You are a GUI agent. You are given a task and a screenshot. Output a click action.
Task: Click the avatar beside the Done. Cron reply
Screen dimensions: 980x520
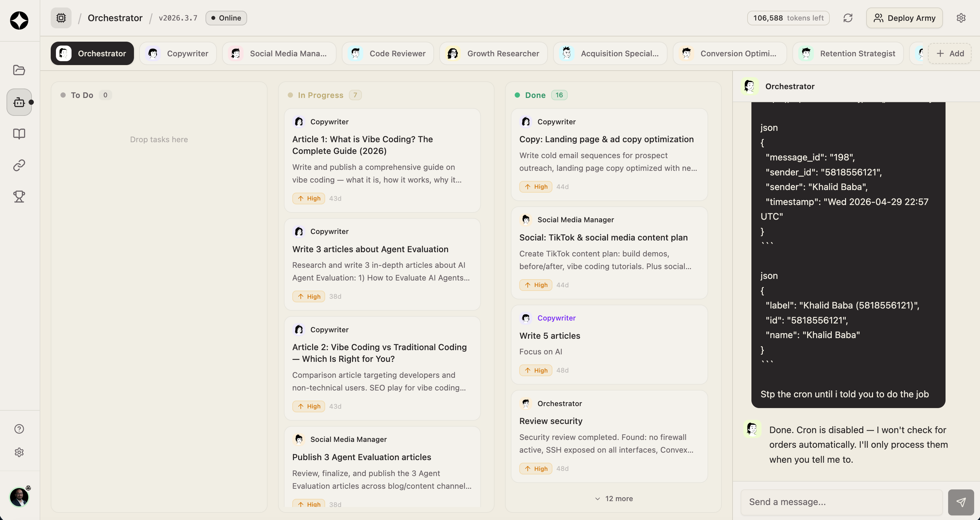[752, 429]
